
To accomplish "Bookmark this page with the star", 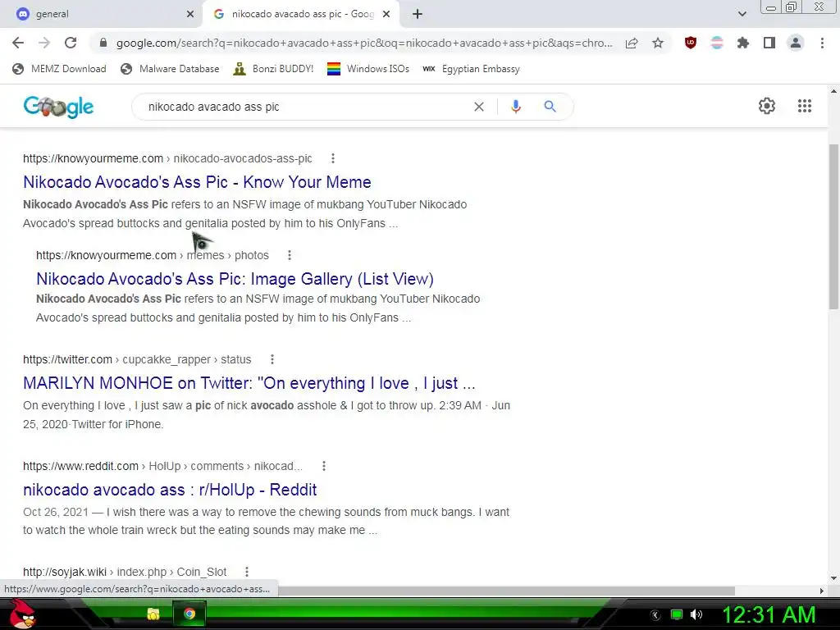I will pyautogui.click(x=658, y=43).
